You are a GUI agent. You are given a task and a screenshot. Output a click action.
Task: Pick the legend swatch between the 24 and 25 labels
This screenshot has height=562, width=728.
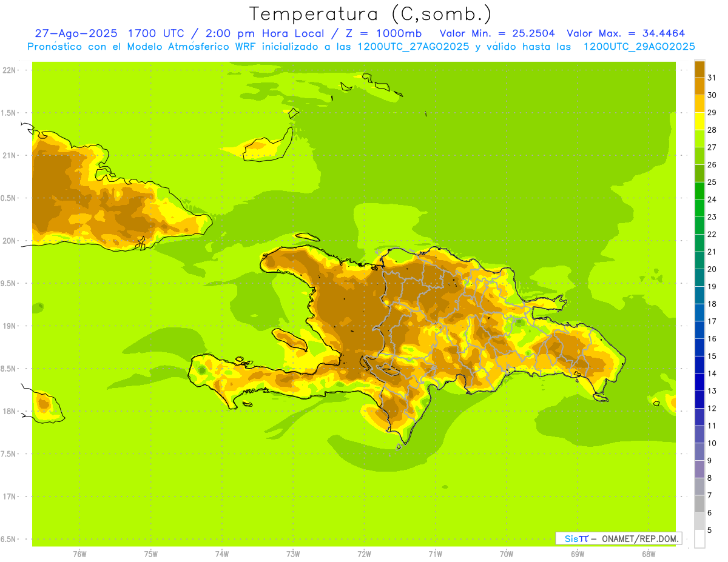(x=699, y=190)
